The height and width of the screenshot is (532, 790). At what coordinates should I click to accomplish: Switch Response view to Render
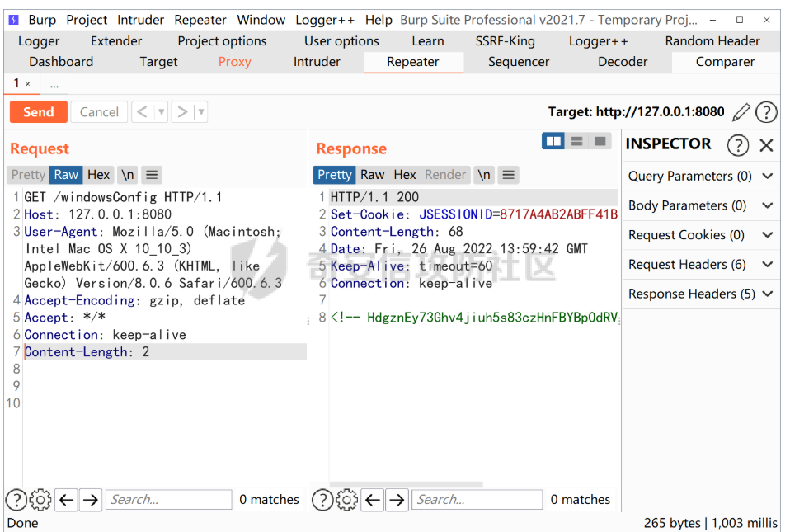tap(445, 175)
